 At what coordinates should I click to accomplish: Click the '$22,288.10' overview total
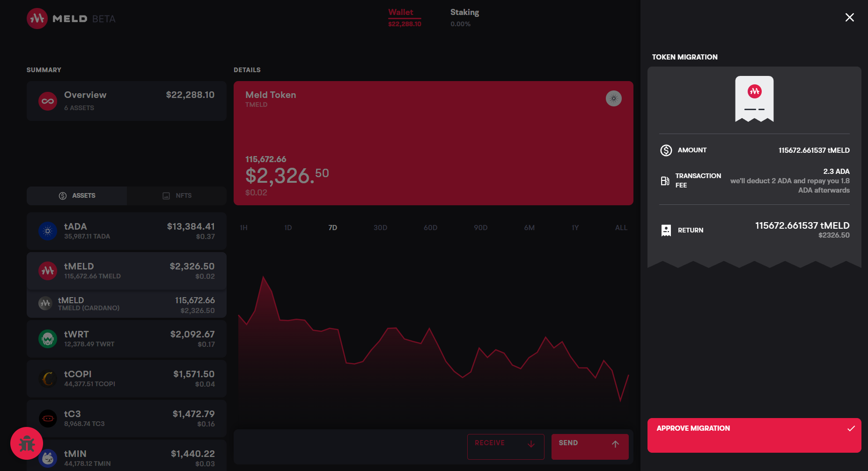190,95
